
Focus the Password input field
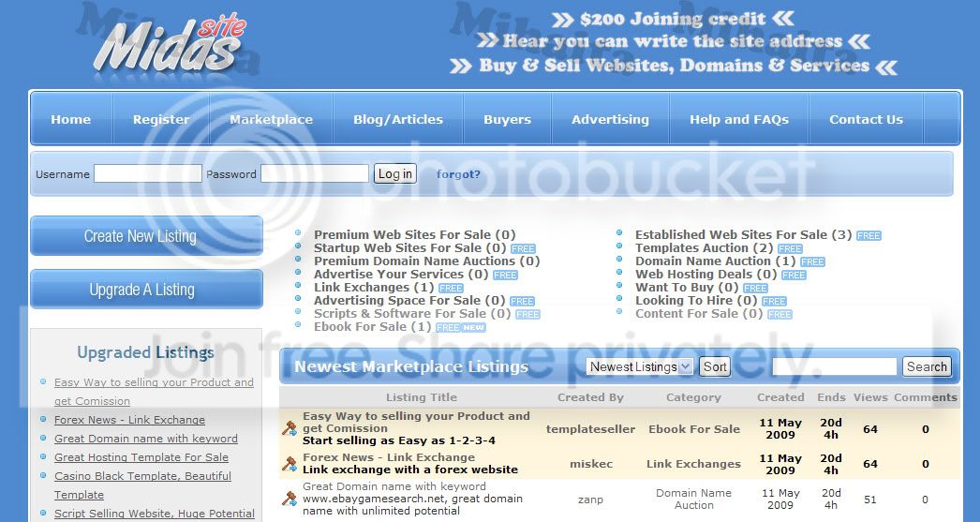pos(315,173)
